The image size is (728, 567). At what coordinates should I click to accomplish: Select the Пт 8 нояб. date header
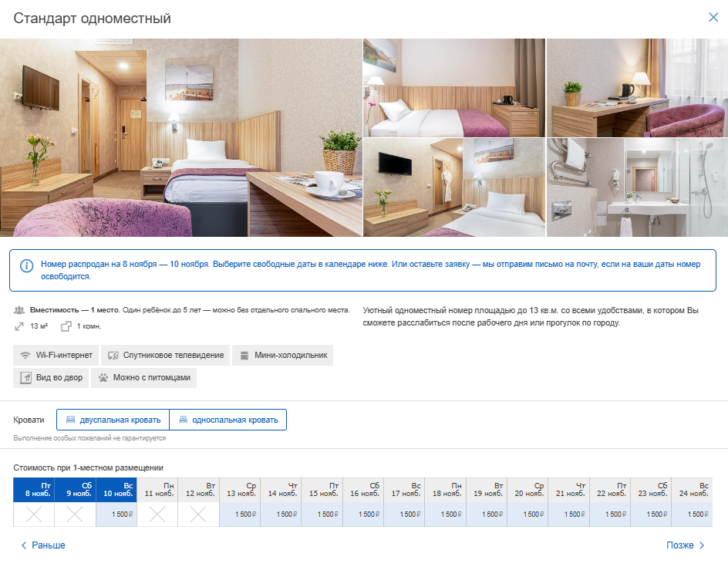tap(34, 490)
